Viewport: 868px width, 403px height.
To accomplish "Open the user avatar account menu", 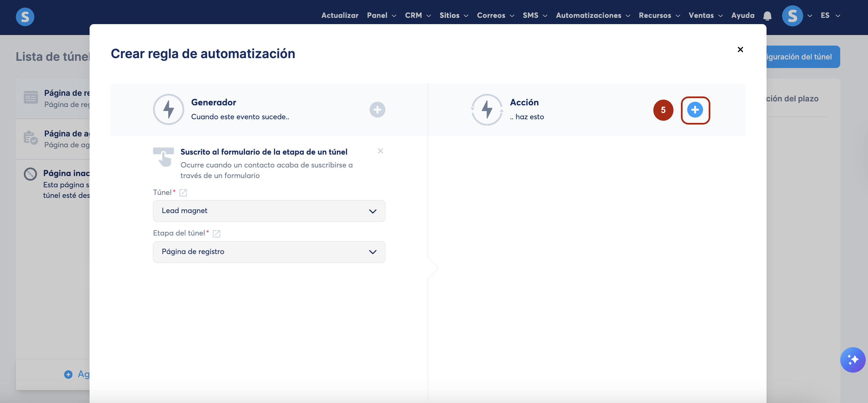I will pyautogui.click(x=793, y=16).
